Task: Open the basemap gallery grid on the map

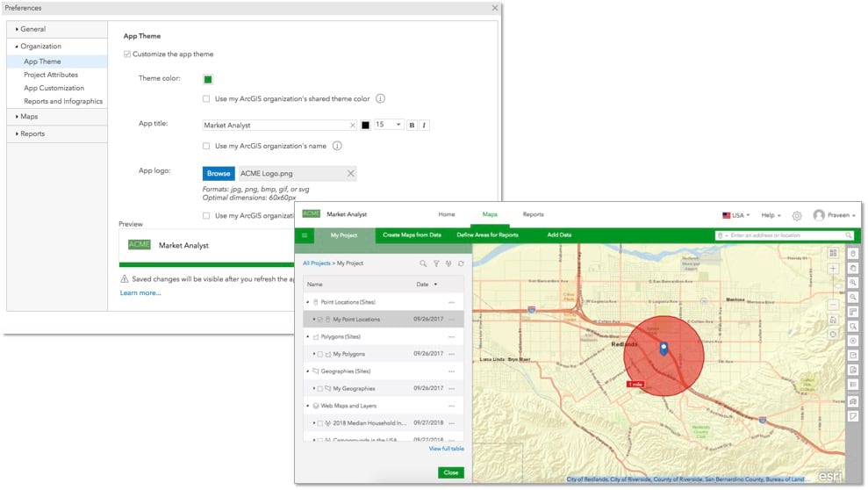Action: (x=833, y=253)
